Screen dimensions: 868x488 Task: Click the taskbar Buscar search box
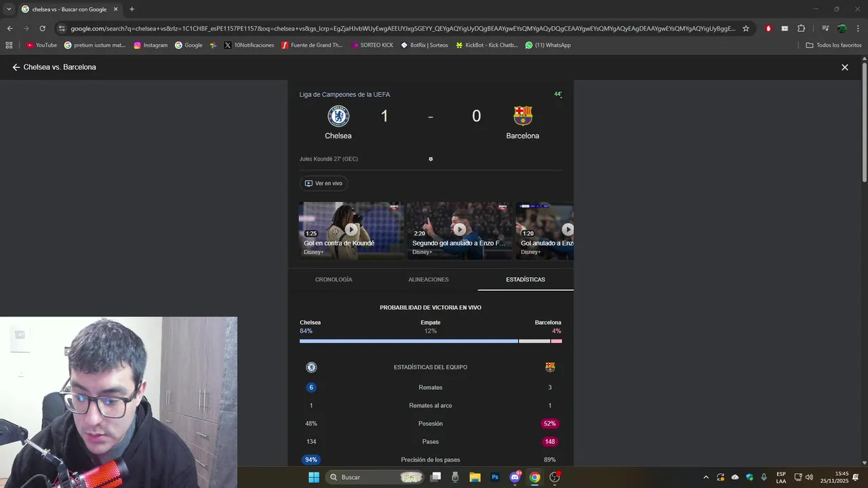click(374, 477)
